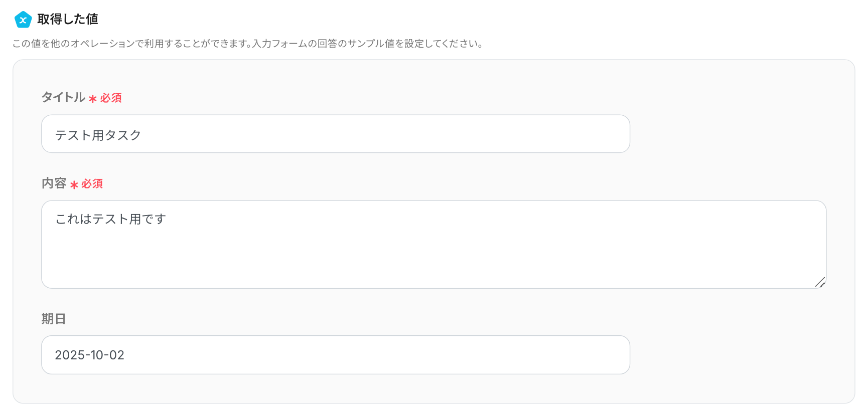Click the 2025-10-02 date value
Image resolution: width=868 pixels, height=411 pixels.
pos(90,355)
